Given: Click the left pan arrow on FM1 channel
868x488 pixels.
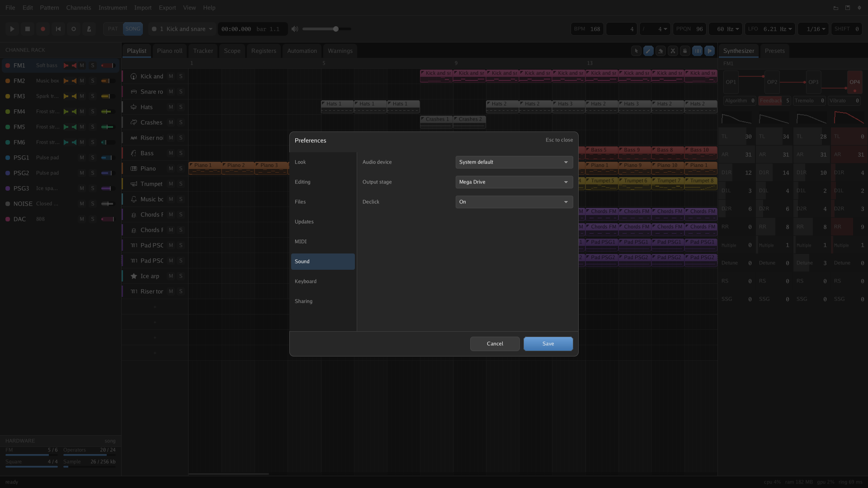Looking at the screenshot, I should (x=66, y=66).
